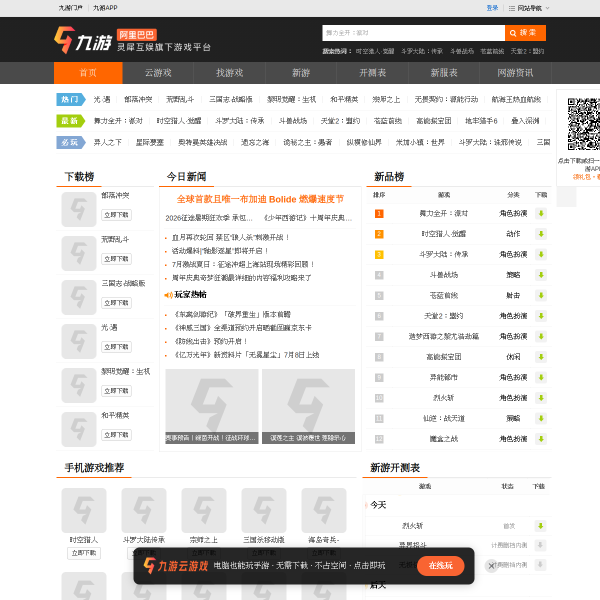Click the green 最新 category tag
This screenshot has width=600, height=600.
click(71, 121)
